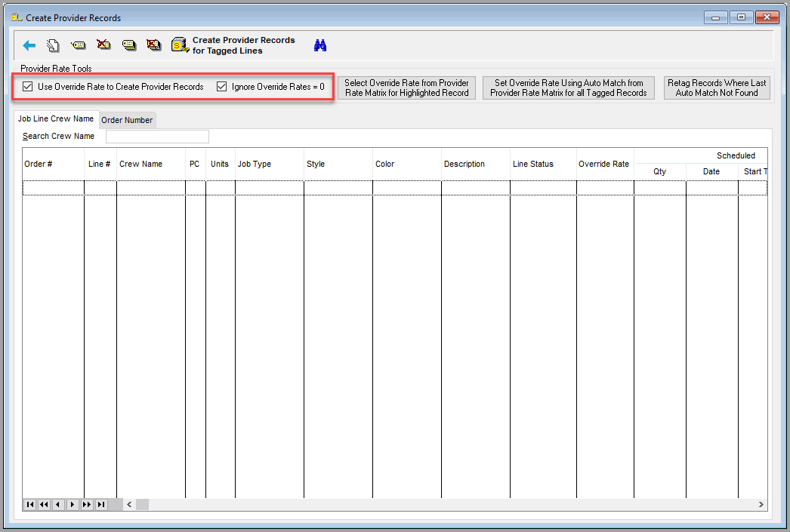
Task: Click the previous record arrow button
Action: coord(58,504)
